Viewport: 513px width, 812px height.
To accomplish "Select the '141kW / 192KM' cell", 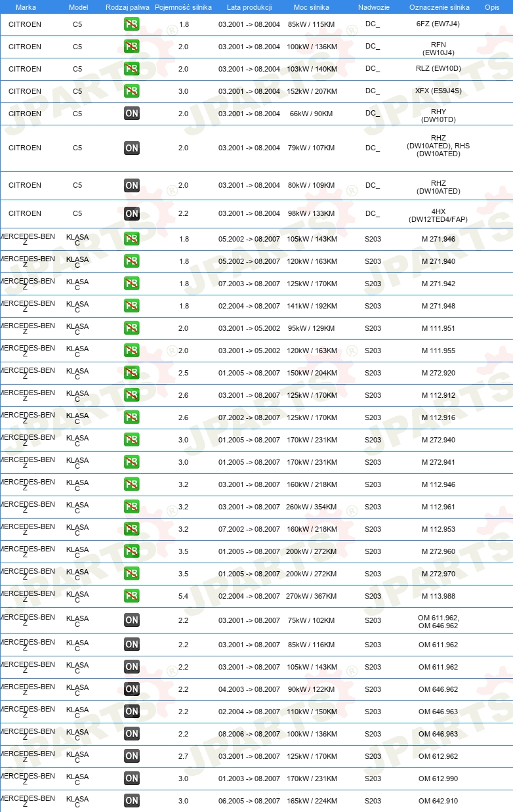I will 312,306.
